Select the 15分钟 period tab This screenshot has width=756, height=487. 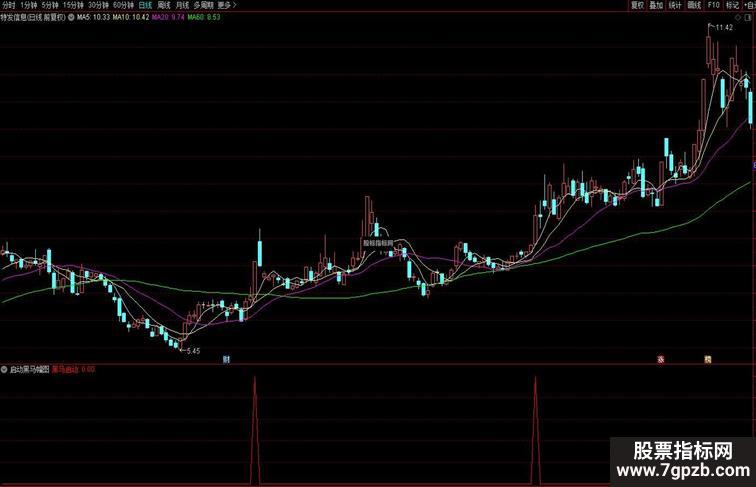[x=73, y=5]
